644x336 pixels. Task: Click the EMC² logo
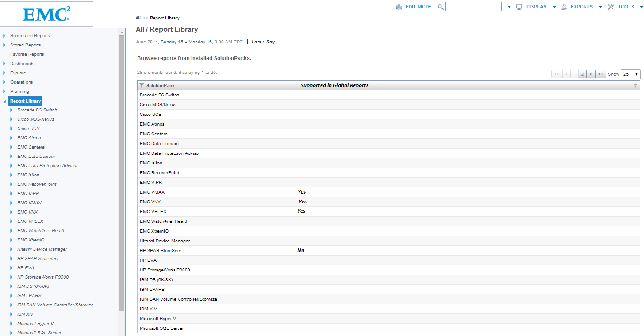[x=46, y=14]
